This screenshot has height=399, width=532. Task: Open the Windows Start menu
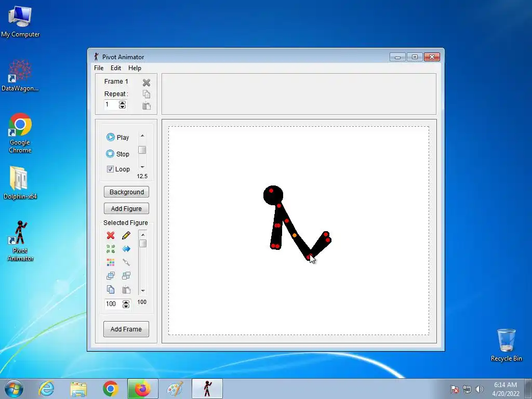tap(14, 389)
